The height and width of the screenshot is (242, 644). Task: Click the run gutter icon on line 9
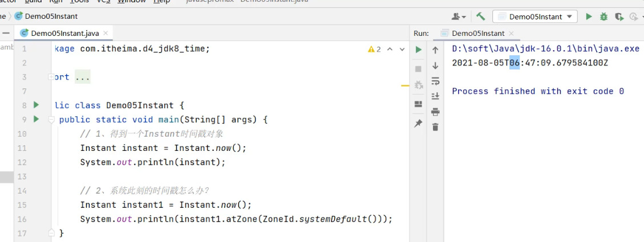click(x=36, y=119)
